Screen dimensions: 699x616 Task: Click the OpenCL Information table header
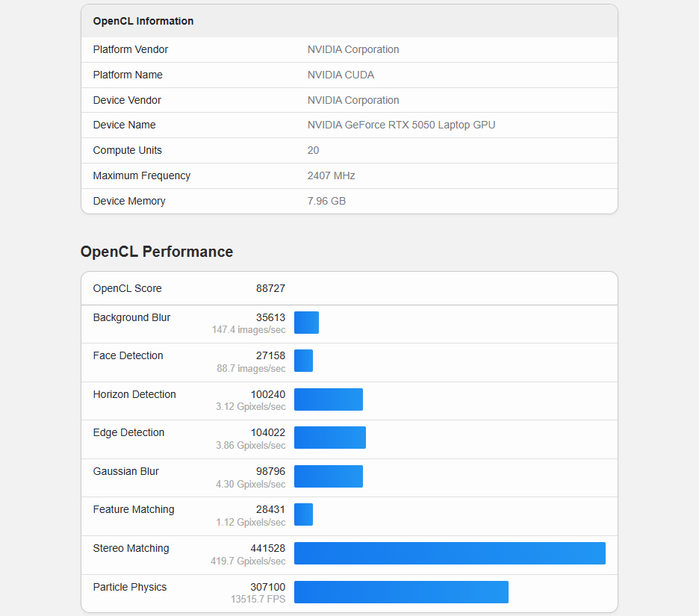349,21
